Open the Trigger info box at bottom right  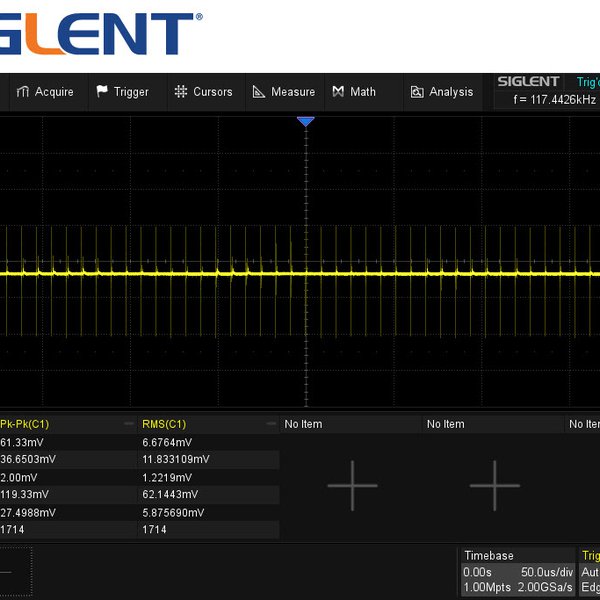[590, 571]
